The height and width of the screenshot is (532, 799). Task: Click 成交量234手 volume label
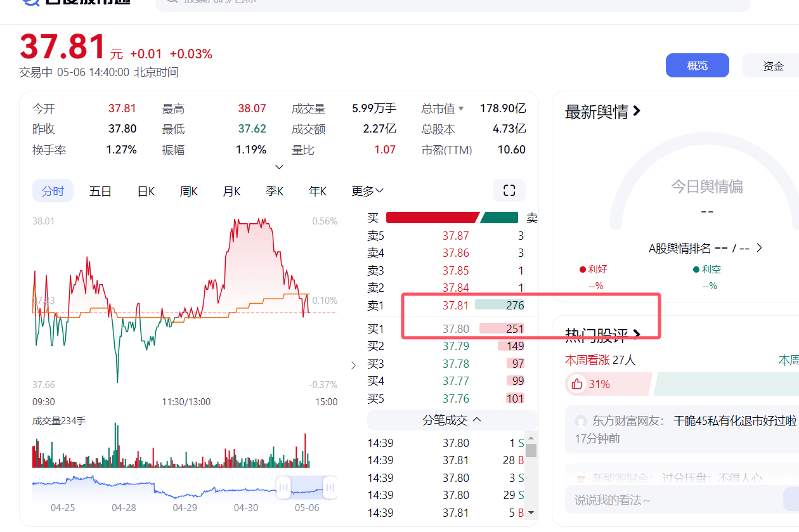pos(59,420)
